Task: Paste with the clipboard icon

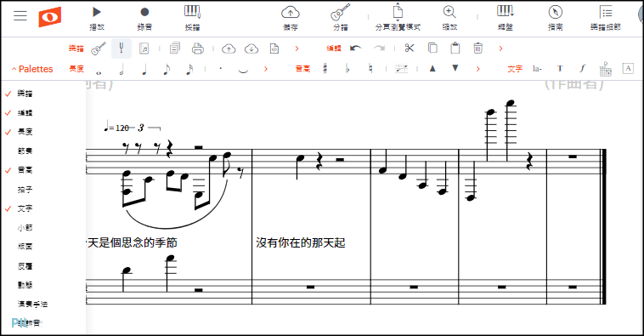Action: 455,48
